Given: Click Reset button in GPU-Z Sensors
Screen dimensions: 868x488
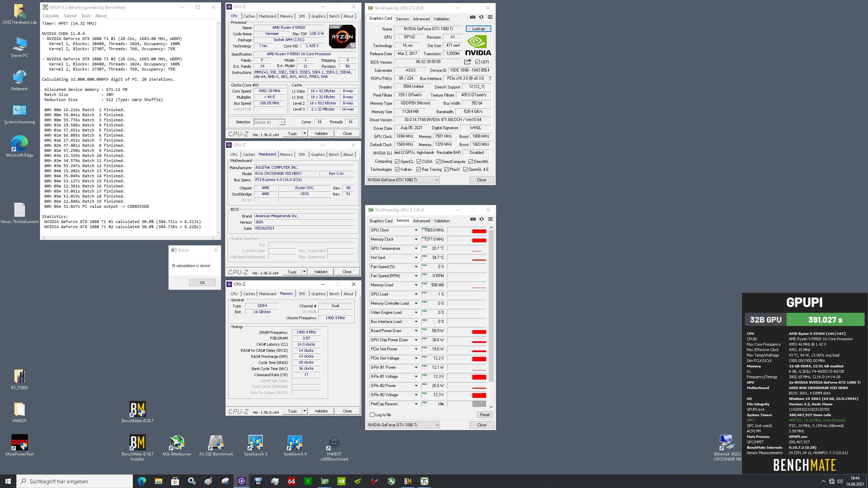Looking at the screenshot, I should tap(485, 415).
